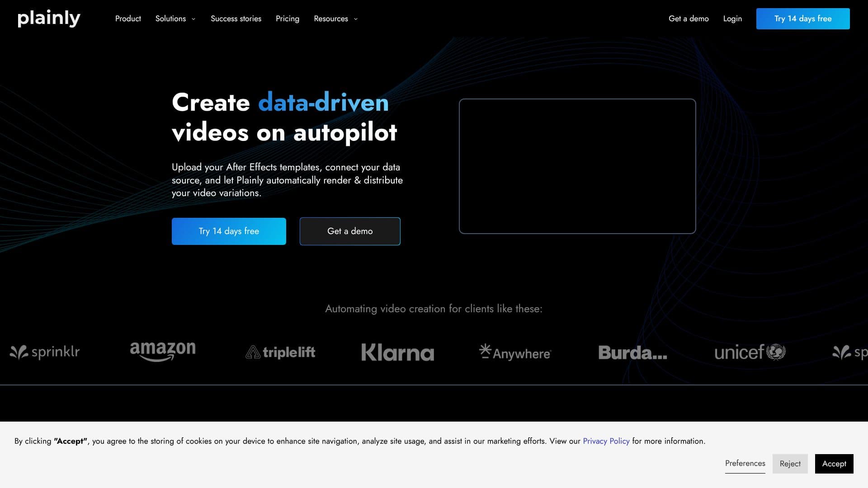Click Get a demo in the top navigation
The height and width of the screenshot is (488, 868).
[689, 19]
